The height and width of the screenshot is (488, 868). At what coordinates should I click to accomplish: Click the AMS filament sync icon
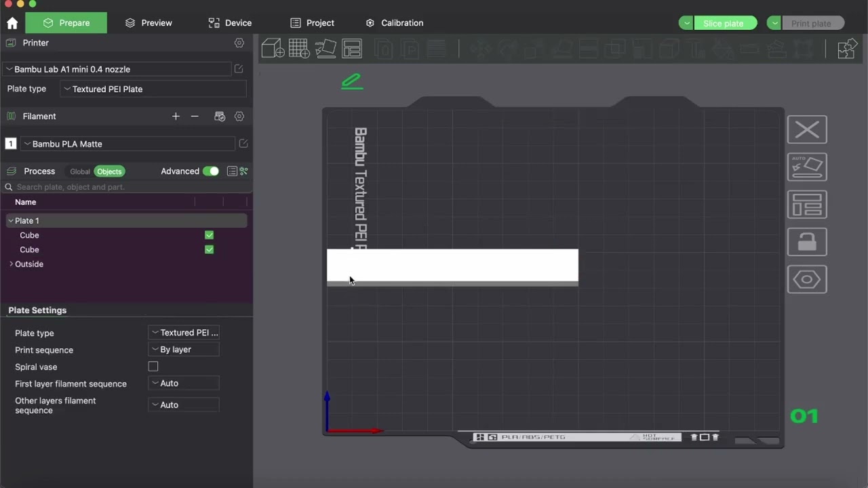point(220,117)
